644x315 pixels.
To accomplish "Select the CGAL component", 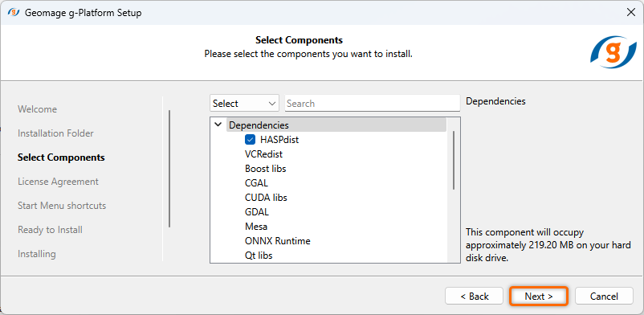I will (x=256, y=183).
